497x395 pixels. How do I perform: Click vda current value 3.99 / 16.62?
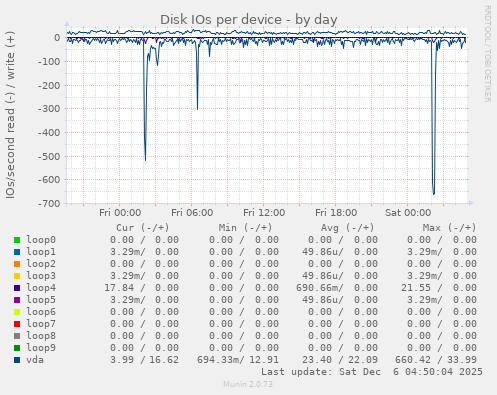(x=145, y=360)
